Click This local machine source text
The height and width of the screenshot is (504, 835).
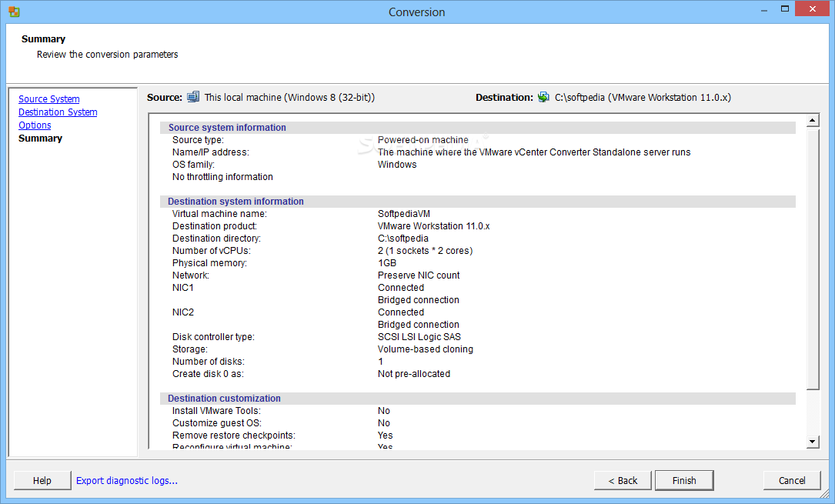click(289, 98)
